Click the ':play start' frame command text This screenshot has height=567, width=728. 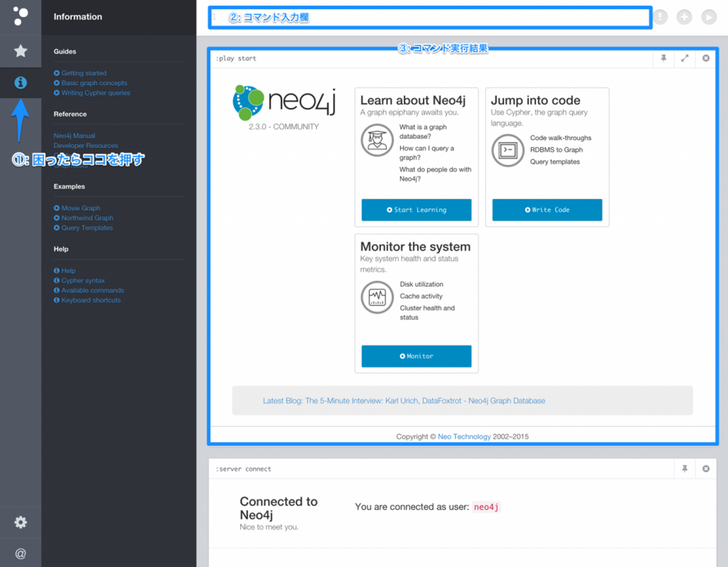236,58
